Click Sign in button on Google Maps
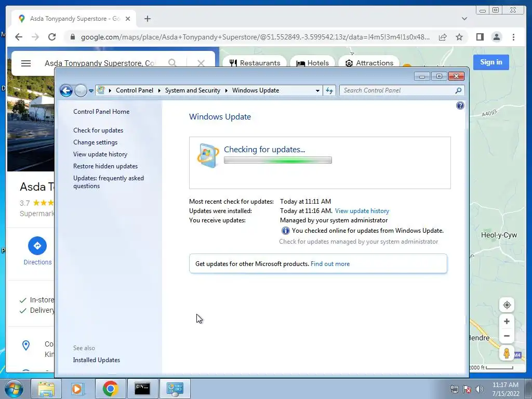 click(491, 62)
